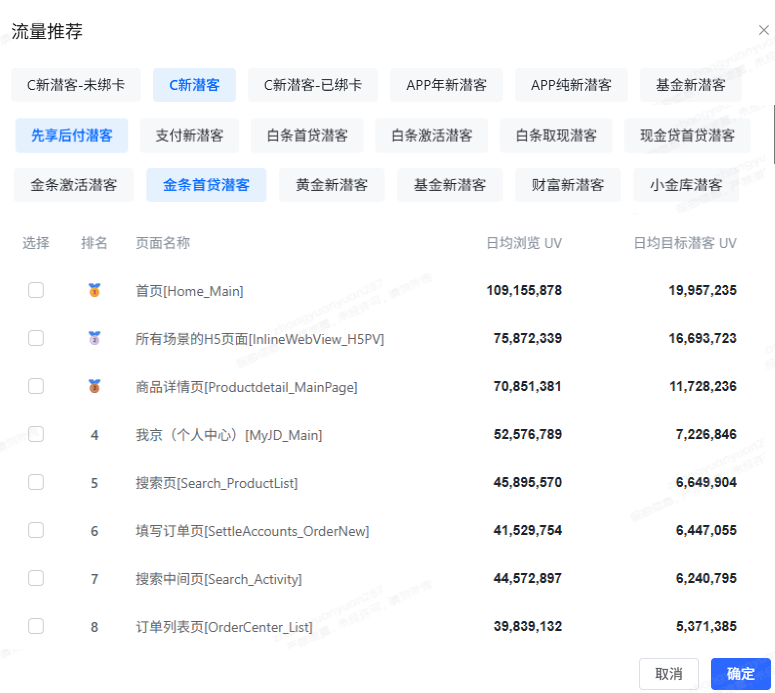The width and height of the screenshot is (775, 693).
Task: Click the value 11,728,236
Action: (x=702, y=386)
